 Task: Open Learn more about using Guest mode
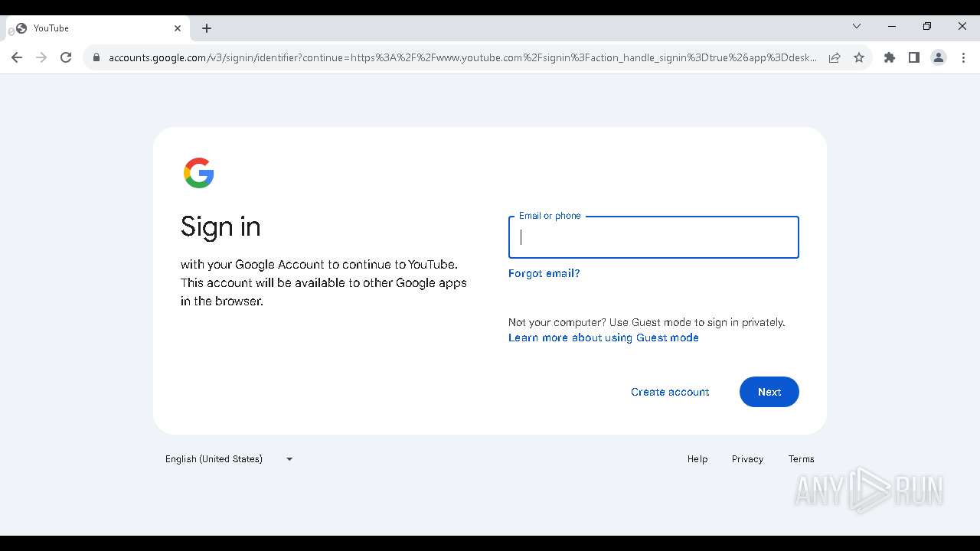point(603,337)
